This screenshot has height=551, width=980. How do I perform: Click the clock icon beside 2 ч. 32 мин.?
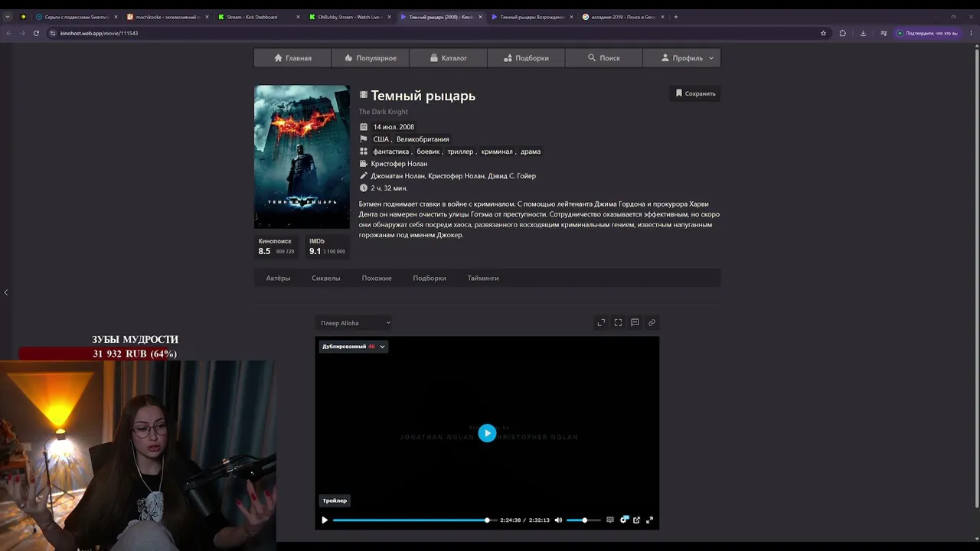[x=364, y=188]
